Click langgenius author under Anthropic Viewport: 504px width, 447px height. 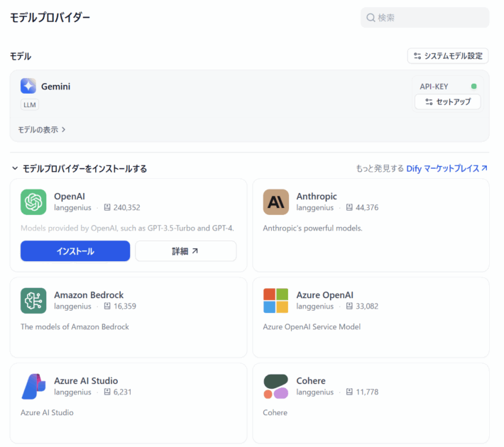tap(314, 208)
